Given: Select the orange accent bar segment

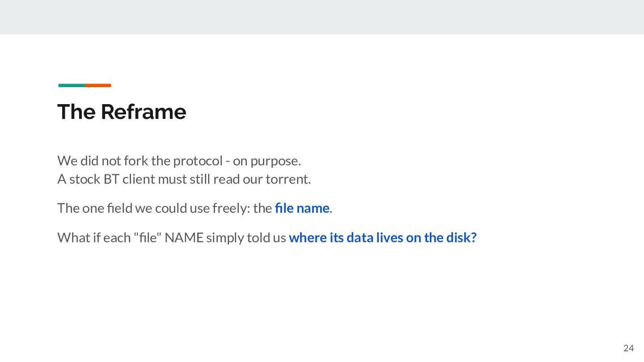Looking at the screenshot, I should pos(98,85).
